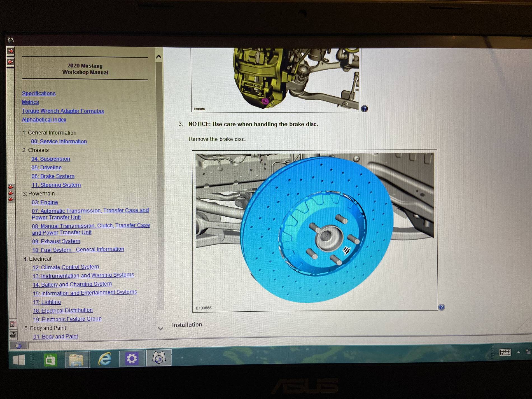Open 00: Service Information section

[x=59, y=141]
